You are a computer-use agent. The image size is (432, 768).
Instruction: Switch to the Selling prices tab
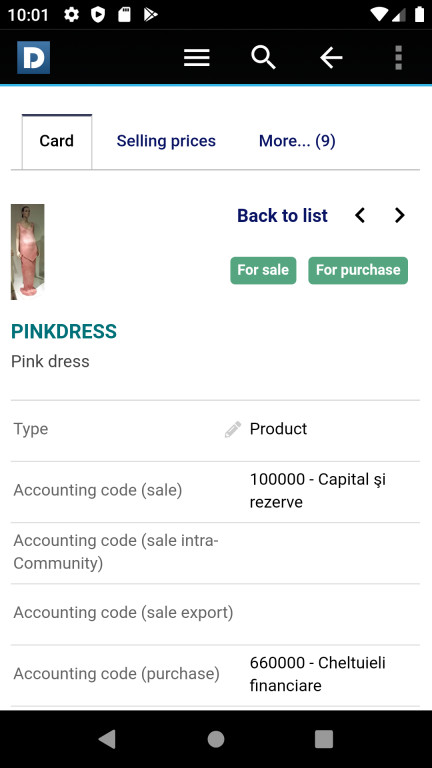(166, 141)
